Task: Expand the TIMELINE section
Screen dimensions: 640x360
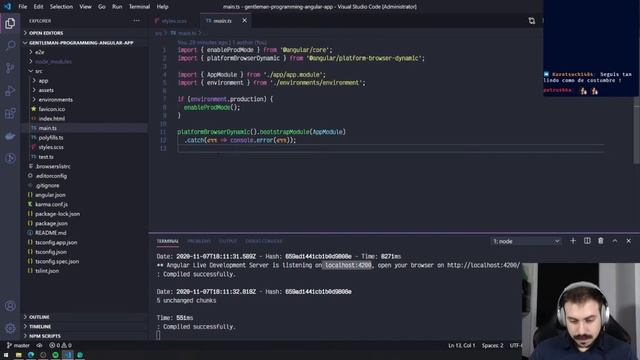Action: point(84,327)
